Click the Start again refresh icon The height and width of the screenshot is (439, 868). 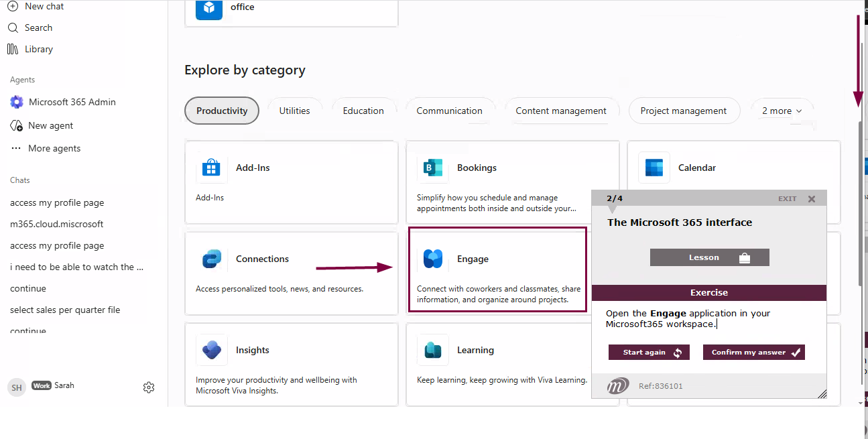678,353
